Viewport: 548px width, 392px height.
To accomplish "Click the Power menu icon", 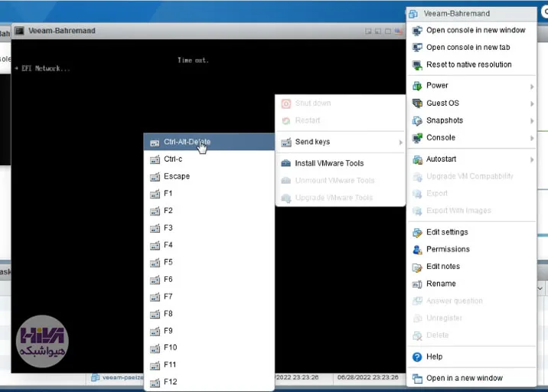I will tap(417, 86).
